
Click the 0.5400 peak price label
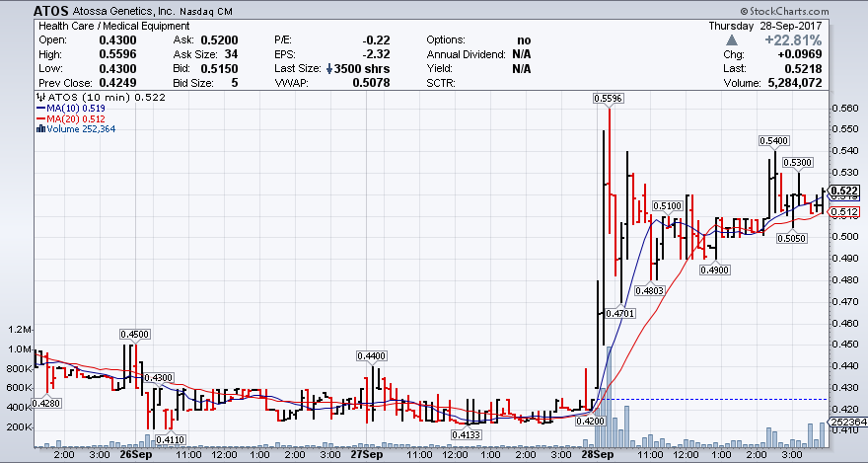point(773,141)
